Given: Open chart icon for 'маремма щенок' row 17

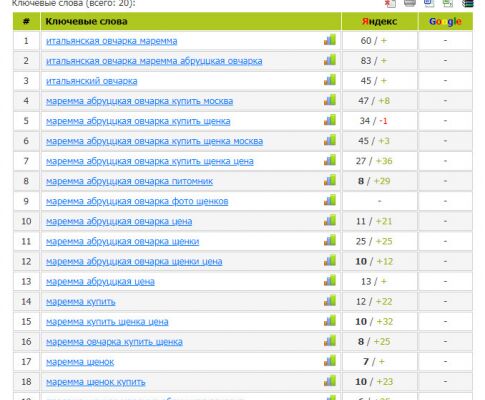Looking at the screenshot, I should tap(330, 361).
